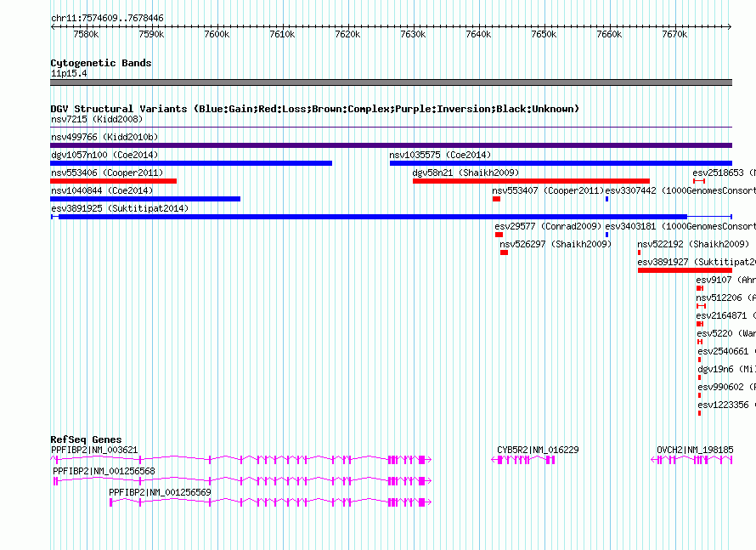Open the CYB5R2|NM_016229 gene label

(x=538, y=450)
